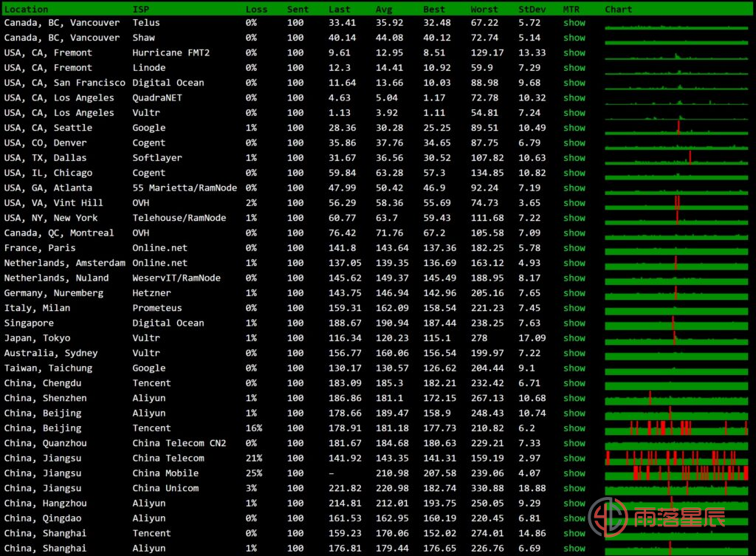Show MTR for Taiwan, Taichung Google
756x556 pixels.
(574, 368)
